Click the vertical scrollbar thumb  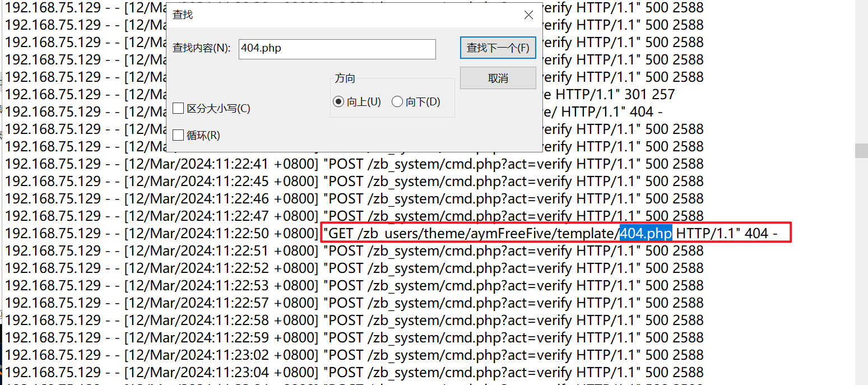click(x=861, y=150)
